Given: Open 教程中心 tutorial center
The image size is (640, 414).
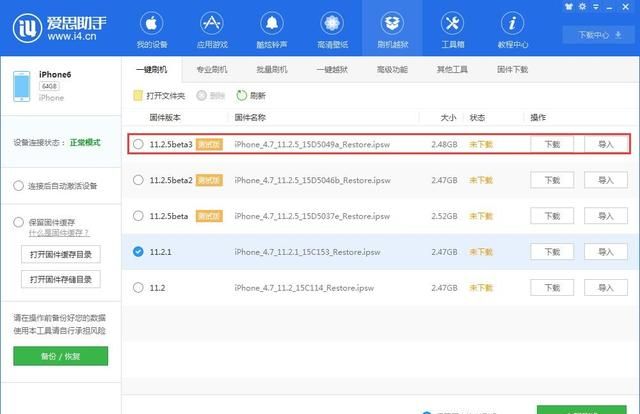Looking at the screenshot, I should point(513,31).
